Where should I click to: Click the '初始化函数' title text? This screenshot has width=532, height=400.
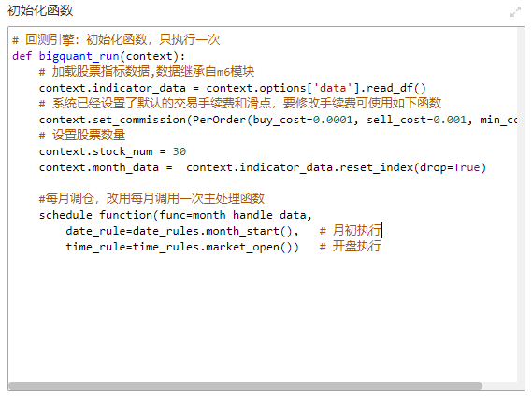pyautogui.click(x=40, y=10)
